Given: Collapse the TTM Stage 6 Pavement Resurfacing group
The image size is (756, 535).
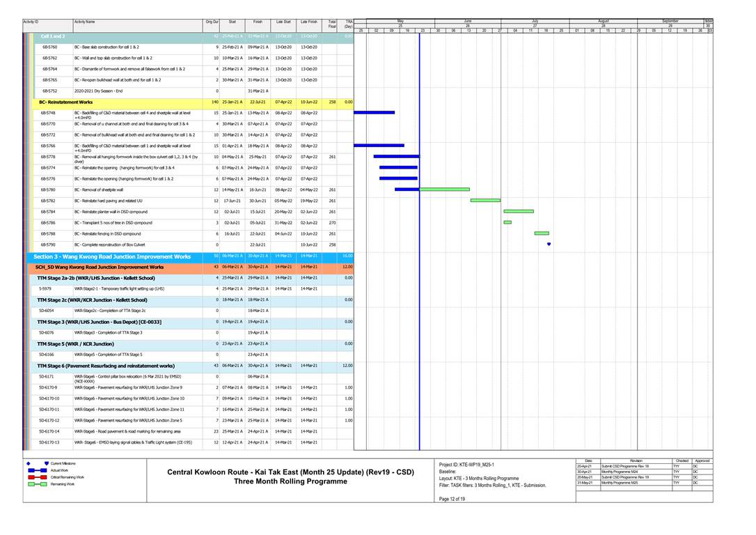Looking at the screenshot, I should click(x=105, y=366).
